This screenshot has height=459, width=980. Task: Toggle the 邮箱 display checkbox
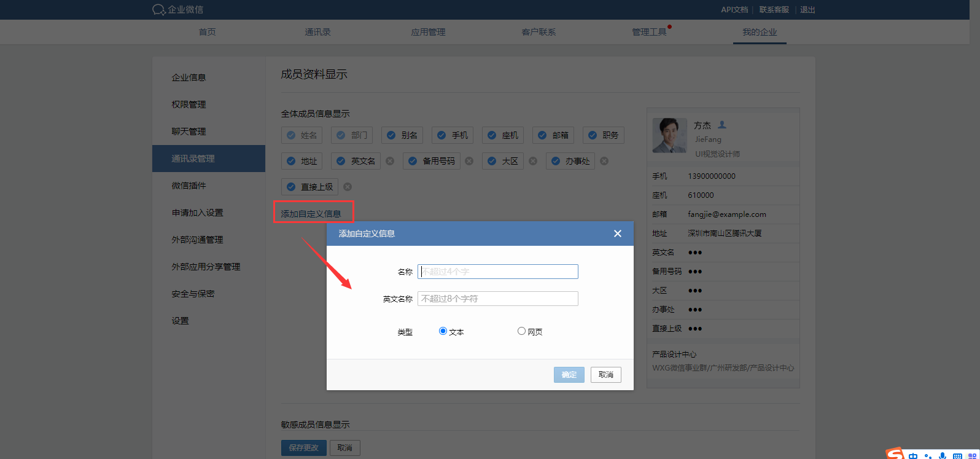click(542, 135)
